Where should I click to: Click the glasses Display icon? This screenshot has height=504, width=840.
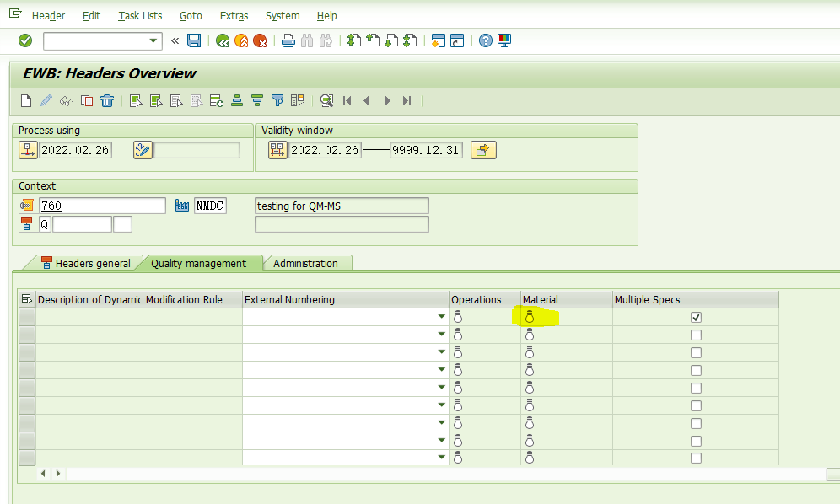click(x=67, y=100)
